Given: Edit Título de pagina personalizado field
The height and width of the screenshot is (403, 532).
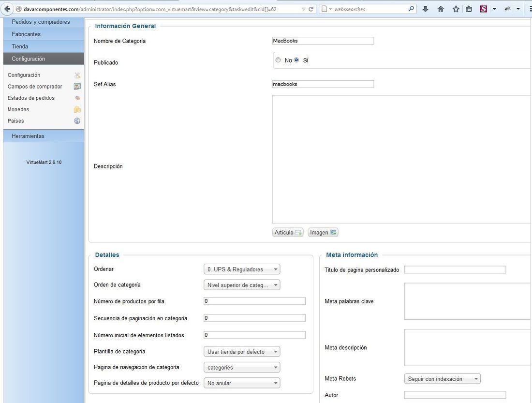Looking at the screenshot, I should [455, 270].
